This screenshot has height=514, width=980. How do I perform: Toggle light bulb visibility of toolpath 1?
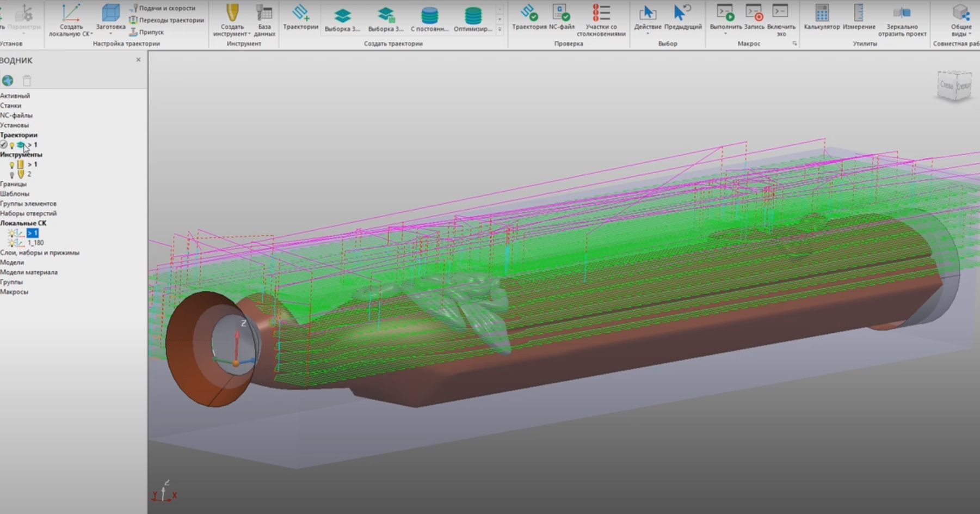point(11,145)
